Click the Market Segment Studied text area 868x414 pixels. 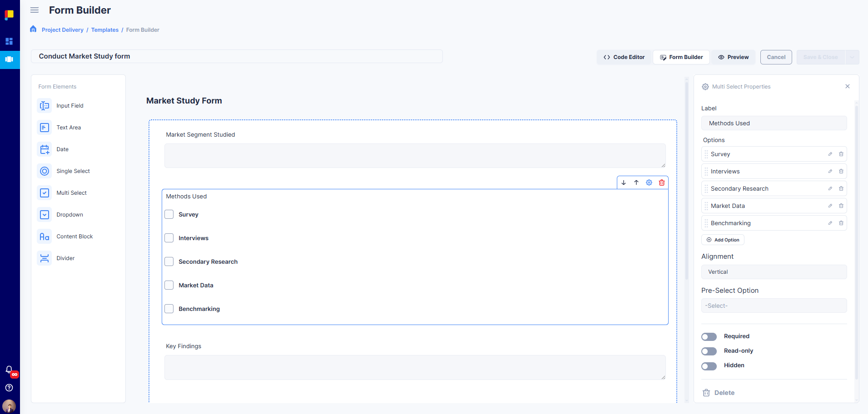coord(414,156)
